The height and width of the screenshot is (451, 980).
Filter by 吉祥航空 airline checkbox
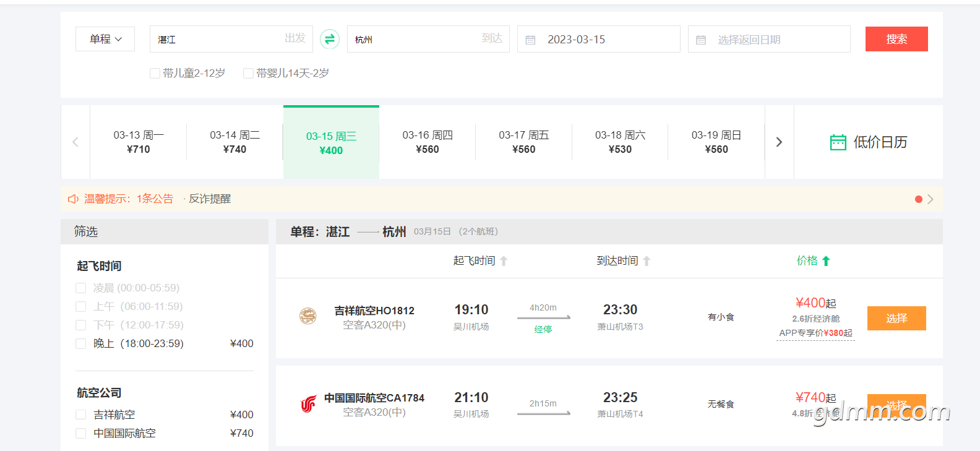80,414
